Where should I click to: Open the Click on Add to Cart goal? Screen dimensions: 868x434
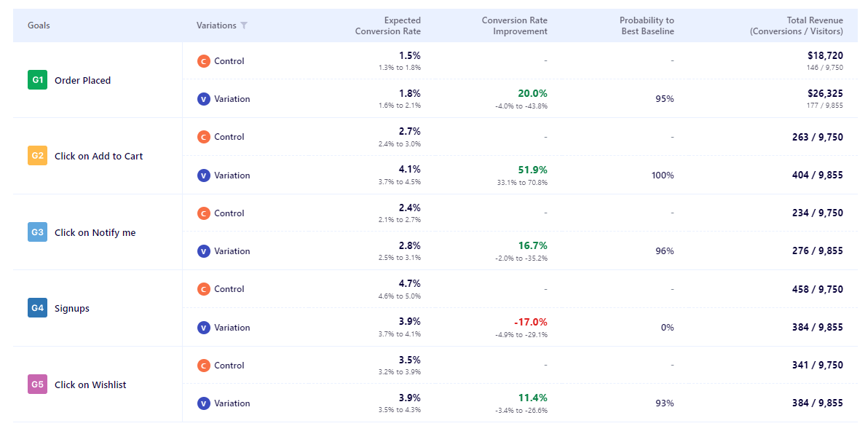(x=98, y=157)
